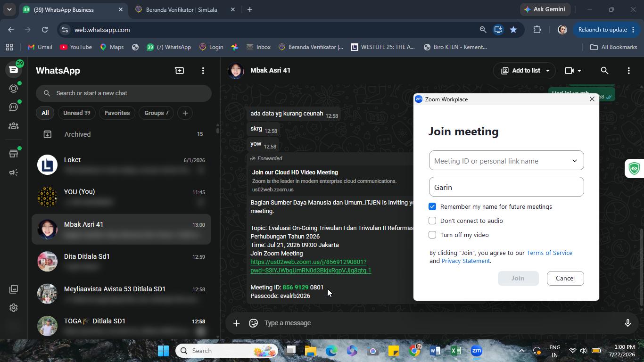
Task: Open YouTube bookmark in bookmarks bar
Action: click(x=76, y=47)
